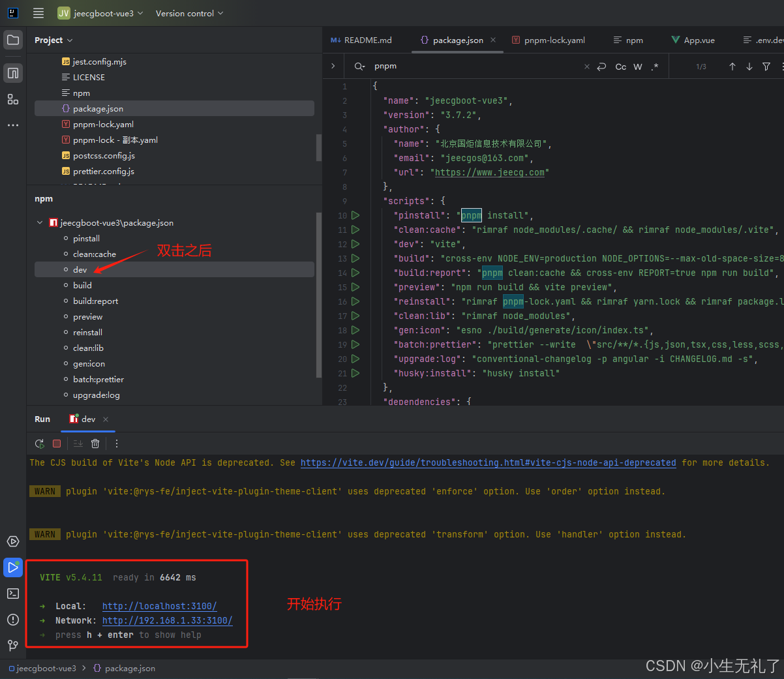Open the Version control dropdown
The height and width of the screenshot is (679, 784).
189,13
